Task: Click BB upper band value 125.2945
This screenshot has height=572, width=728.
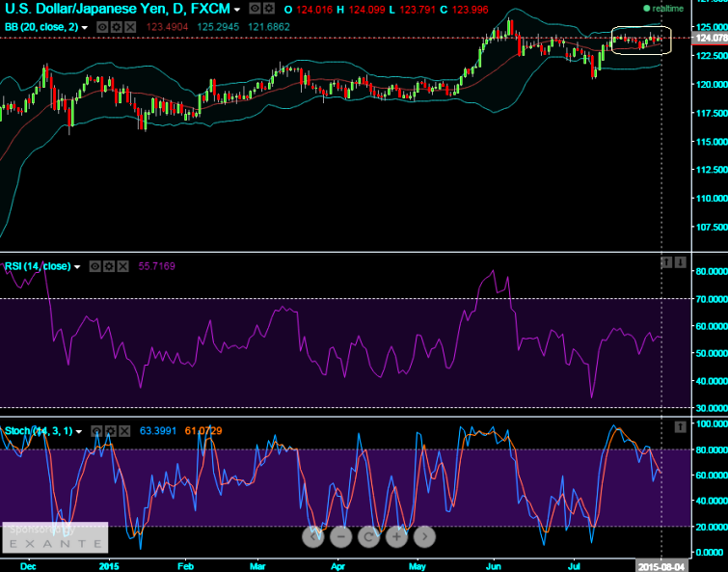Action: point(218,27)
